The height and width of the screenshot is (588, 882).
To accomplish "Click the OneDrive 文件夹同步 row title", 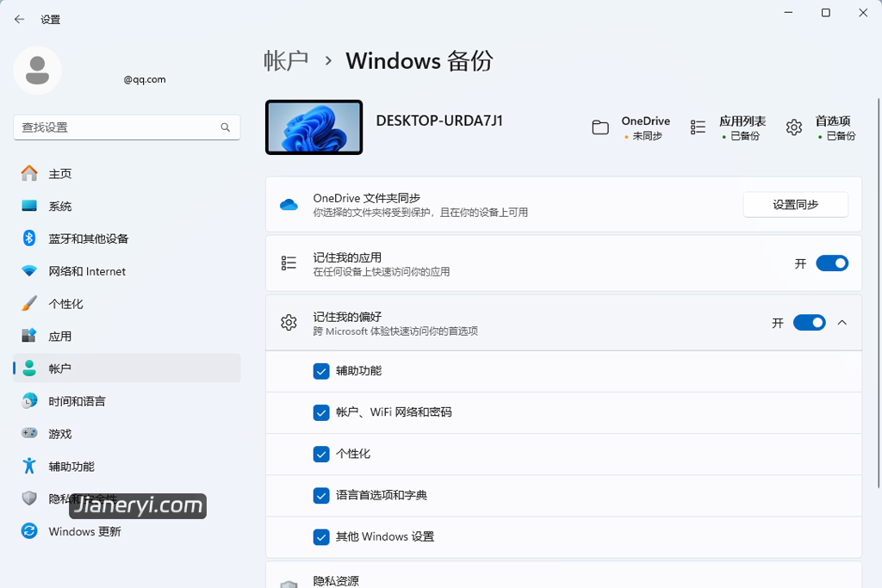I will 367,198.
